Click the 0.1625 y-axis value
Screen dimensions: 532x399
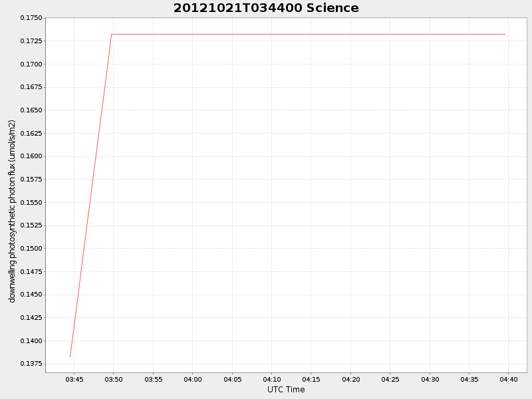coord(31,134)
